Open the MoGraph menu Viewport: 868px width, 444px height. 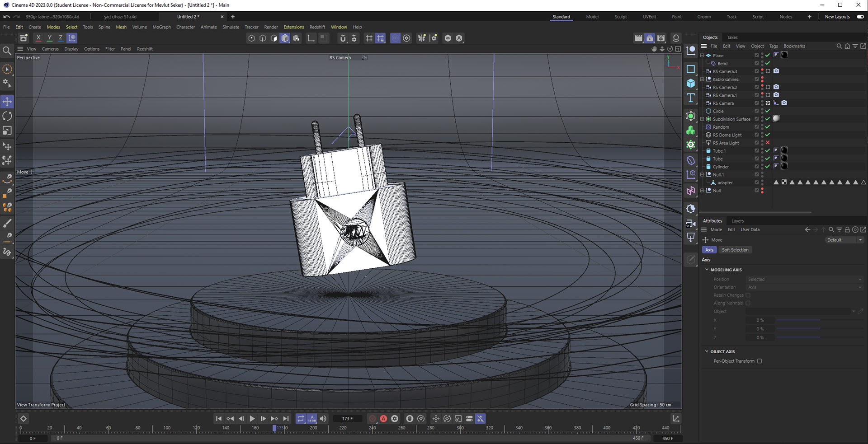pyautogui.click(x=161, y=27)
